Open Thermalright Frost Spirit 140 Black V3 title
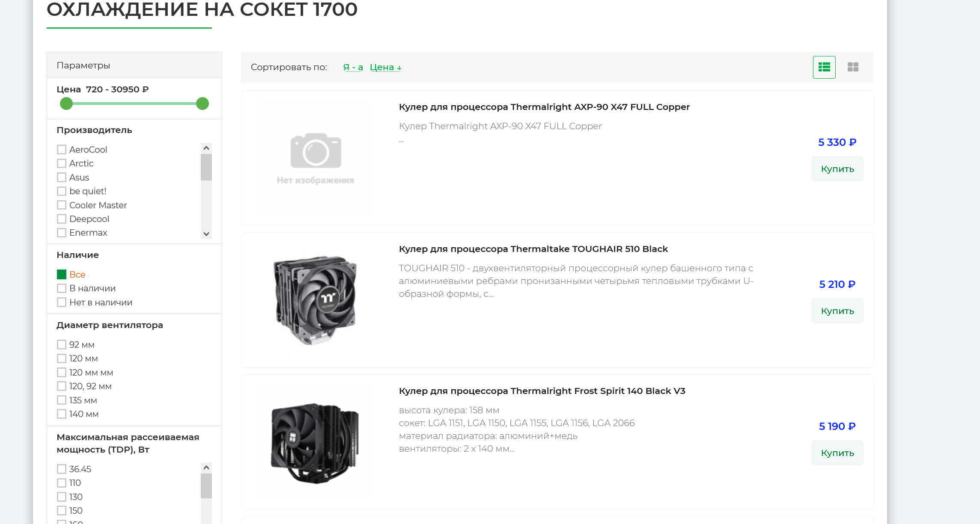Screen dimensions: 980x524 [542, 391]
